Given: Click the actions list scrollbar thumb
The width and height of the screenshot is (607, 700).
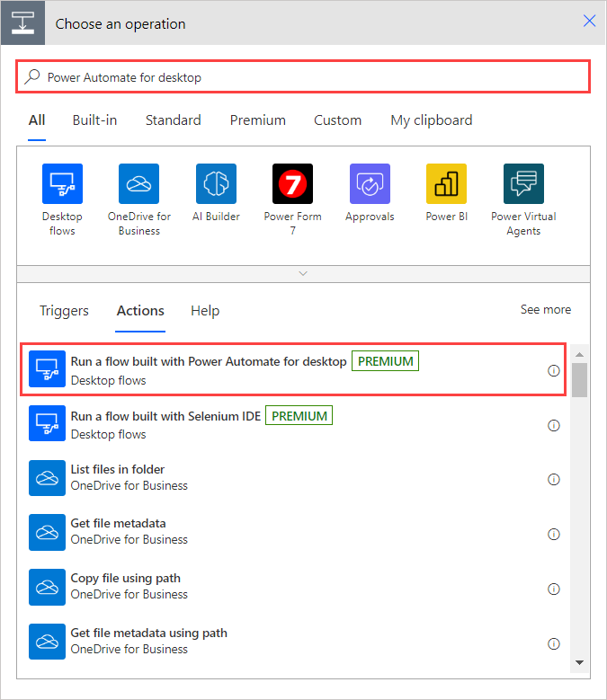Looking at the screenshot, I should [x=579, y=380].
